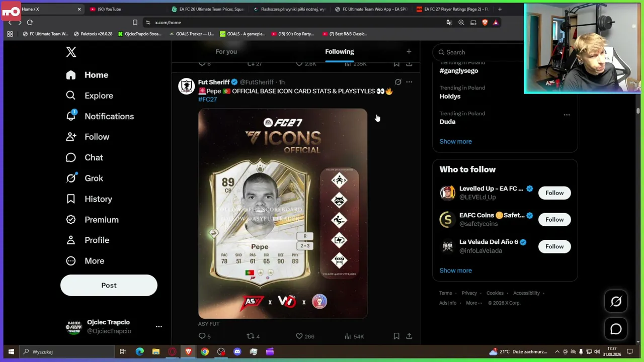
Task: Go to Home in the X sidebar
Action: (x=87, y=75)
